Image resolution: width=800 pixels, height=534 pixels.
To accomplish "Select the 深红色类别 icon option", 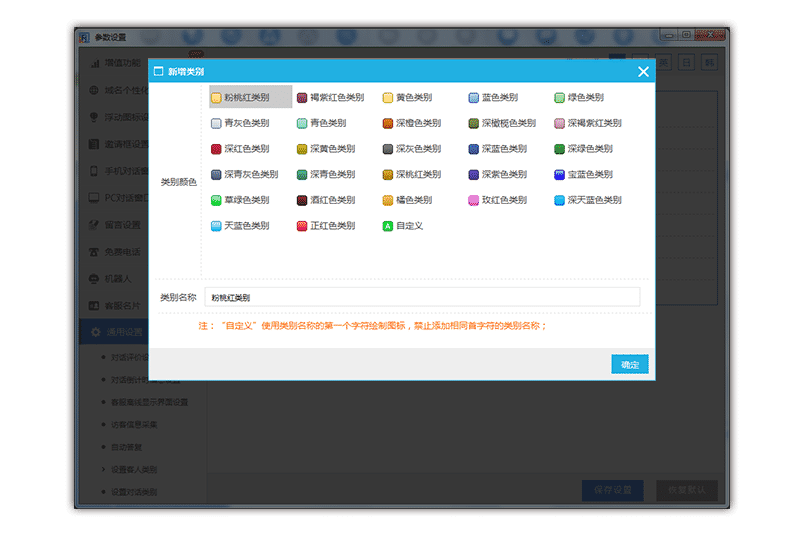I will pyautogui.click(x=240, y=148).
